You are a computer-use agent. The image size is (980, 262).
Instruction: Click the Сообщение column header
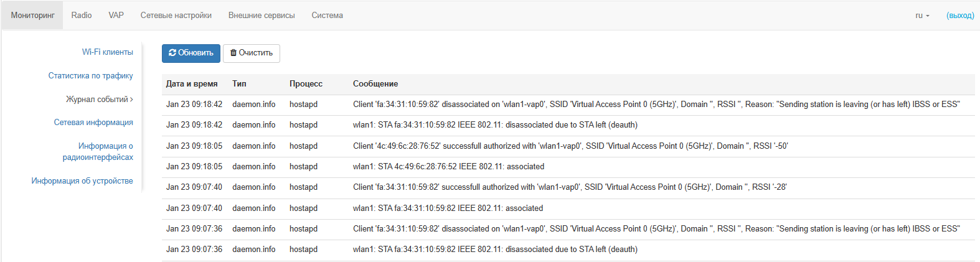[x=375, y=84]
